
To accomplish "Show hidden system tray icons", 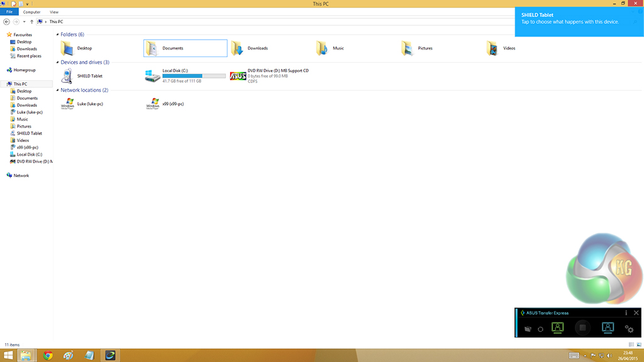I will (585, 356).
